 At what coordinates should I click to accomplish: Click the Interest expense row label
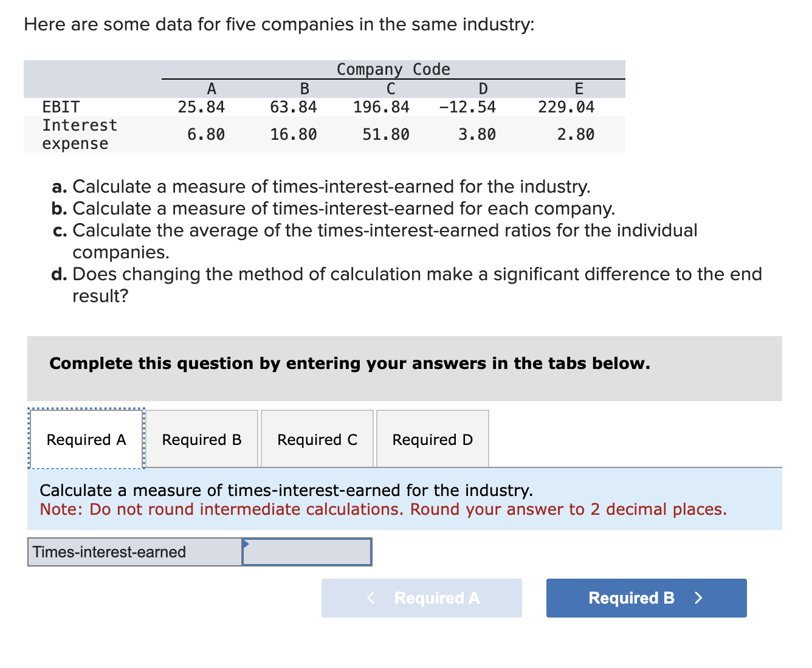[x=80, y=134]
